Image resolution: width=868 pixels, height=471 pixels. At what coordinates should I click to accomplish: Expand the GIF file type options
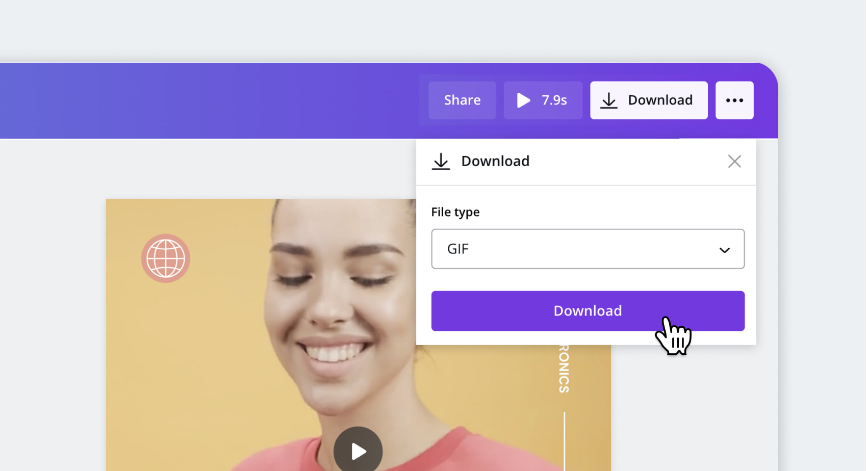(x=588, y=249)
